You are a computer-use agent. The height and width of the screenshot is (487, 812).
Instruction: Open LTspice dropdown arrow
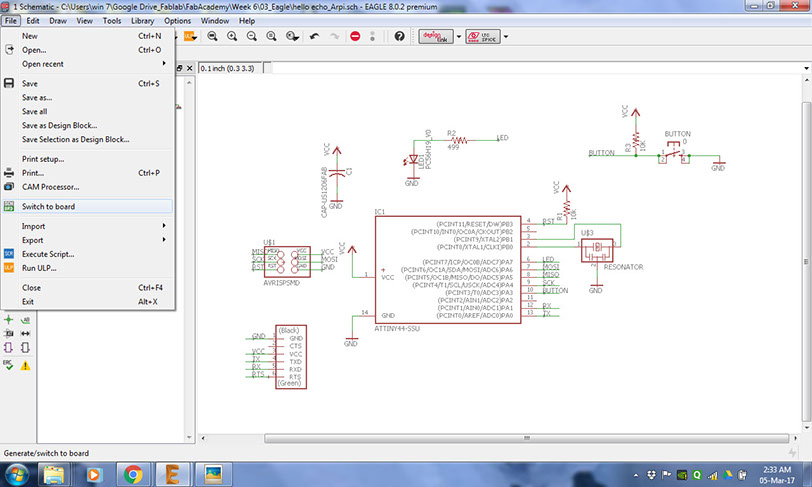click(x=506, y=37)
